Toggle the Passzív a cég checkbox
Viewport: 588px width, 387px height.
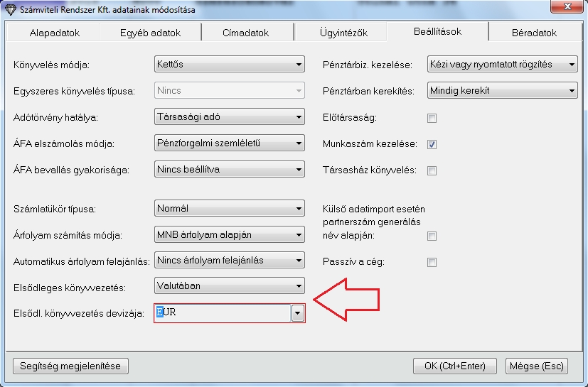click(432, 262)
